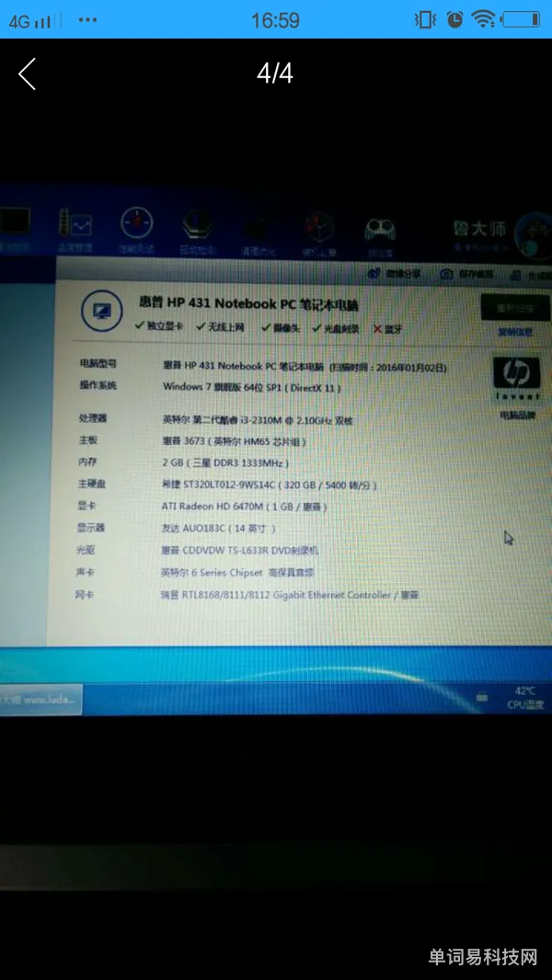
Task: Click the '鲁大师' title text in the header
Action: click(478, 229)
